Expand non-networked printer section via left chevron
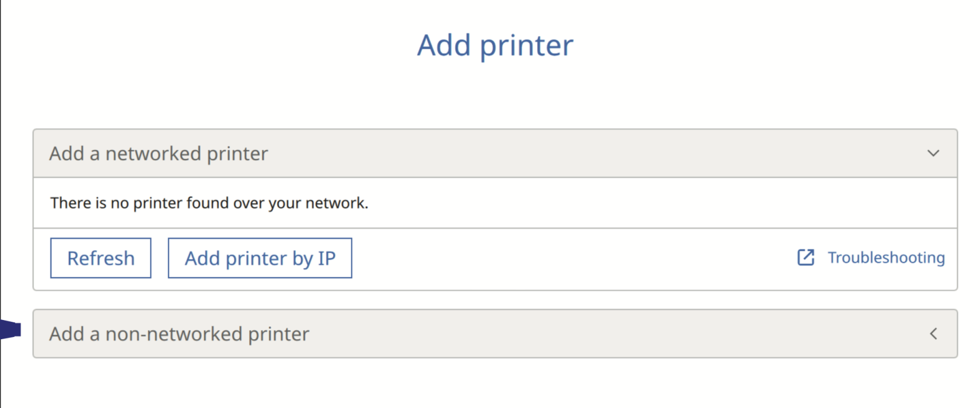980x408 pixels. (933, 333)
